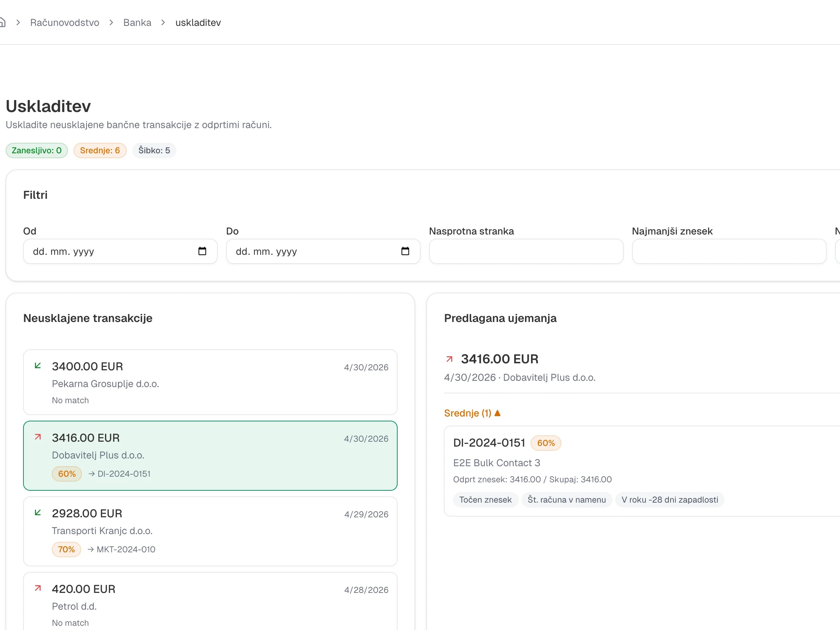Viewport: 840px width, 630px height.
Task: Click outgoing arrow icon on the selected 3416.00 EUR card
Action: tap(37, 437)
